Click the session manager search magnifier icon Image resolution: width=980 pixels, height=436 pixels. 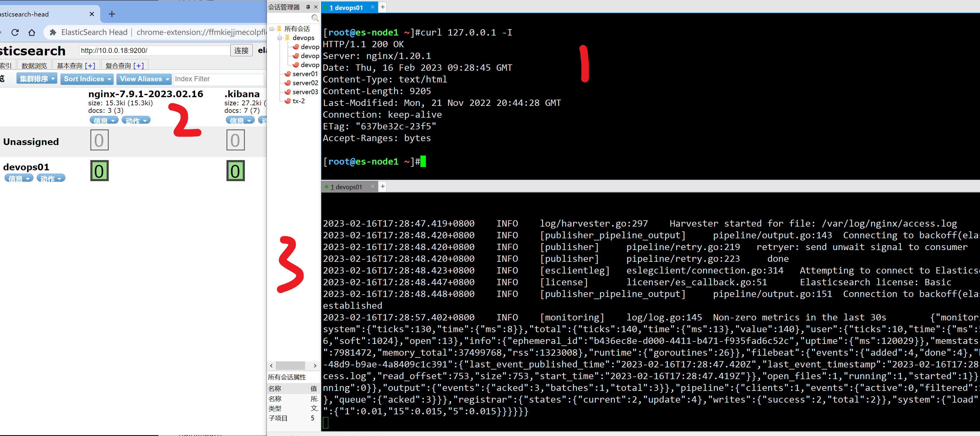click(x=315, y=18)
